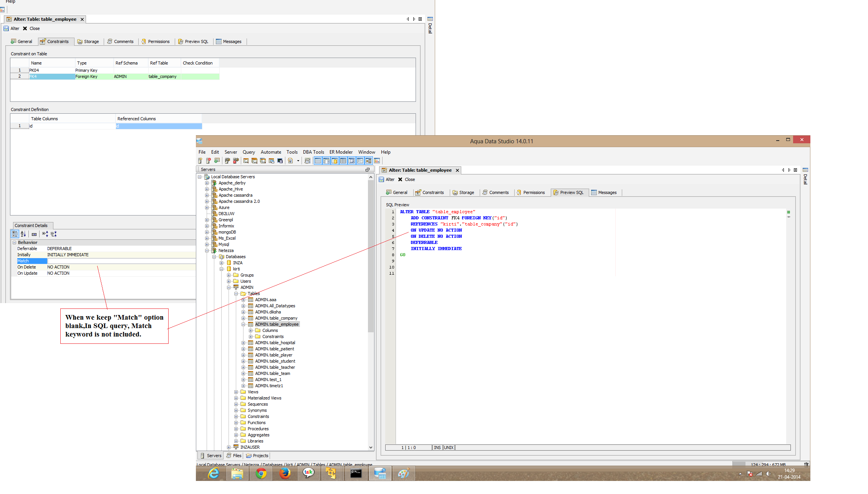
Task: Open the Messages tab in background window
Action: 229,42
